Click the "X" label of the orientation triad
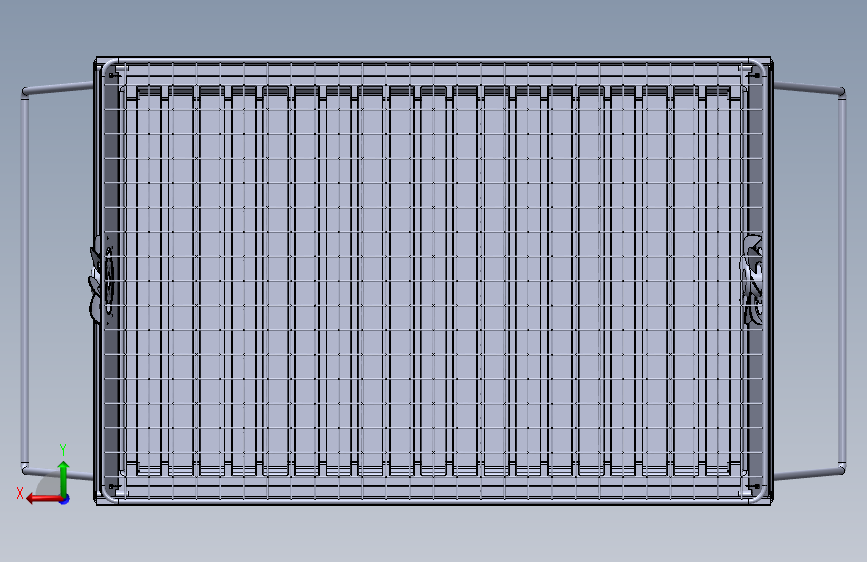867x562 pixels. tap(20, 493)
